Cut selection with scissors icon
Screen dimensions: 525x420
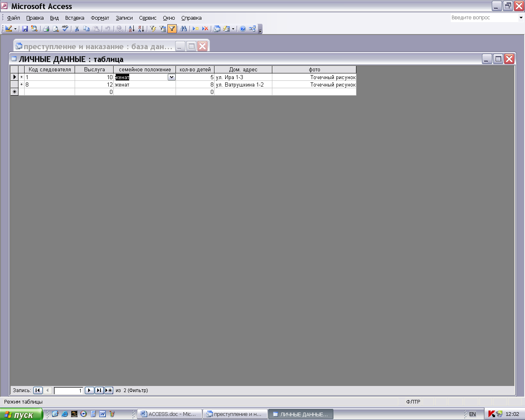tap(77, 29)
